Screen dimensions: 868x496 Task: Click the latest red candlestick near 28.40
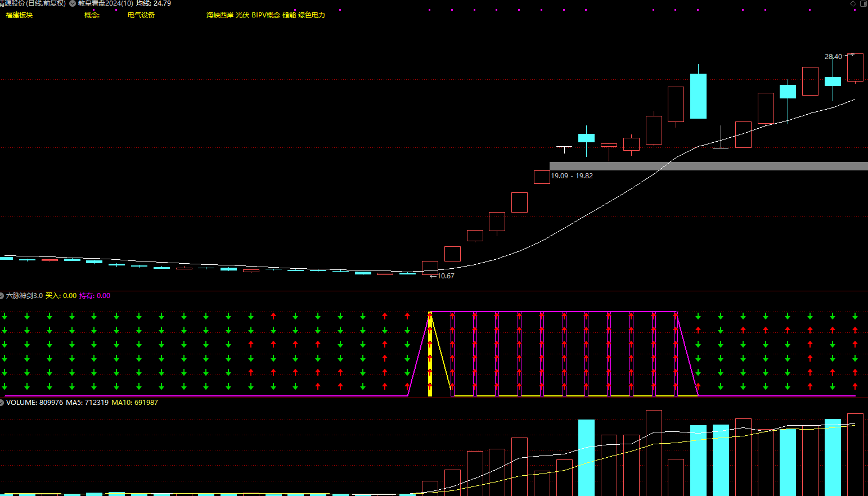(x=855, y=67)
